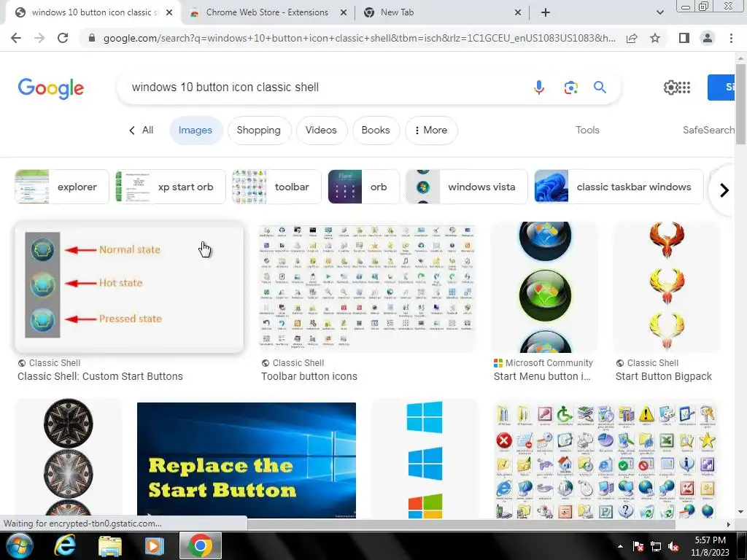The image size is (747, 560).
Task: Open the Toolbar button icons link
Action: point(309,376)
